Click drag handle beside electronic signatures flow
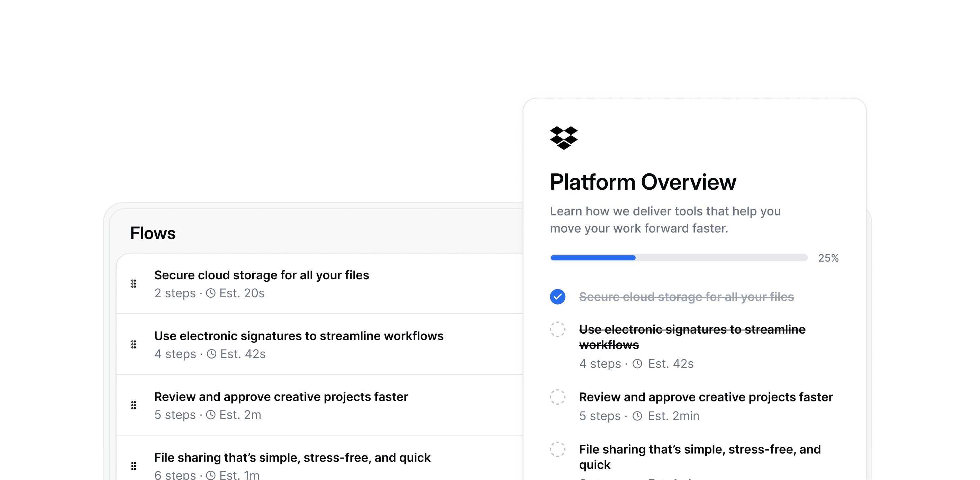 coord(134,345)
